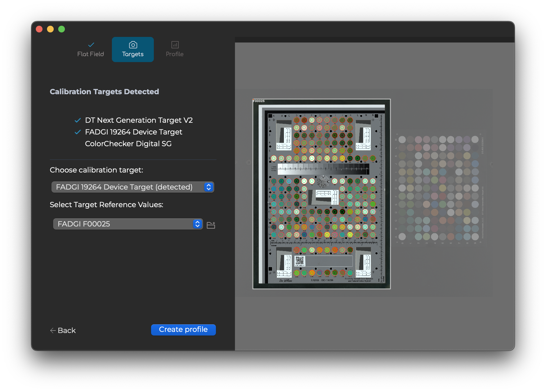The width and height of the screenshot is (546, 392).
Task: Click checkmark beside FADGI 19264 Device Target
Action: (78, 132)
